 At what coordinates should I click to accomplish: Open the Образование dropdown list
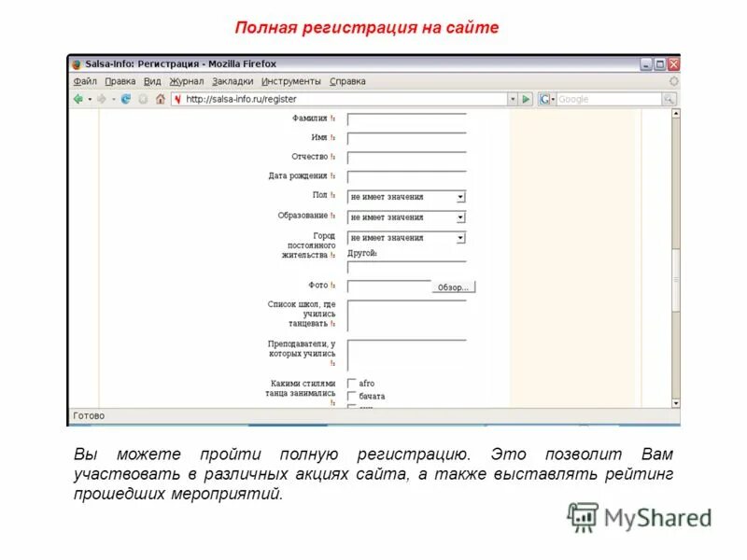459,217
